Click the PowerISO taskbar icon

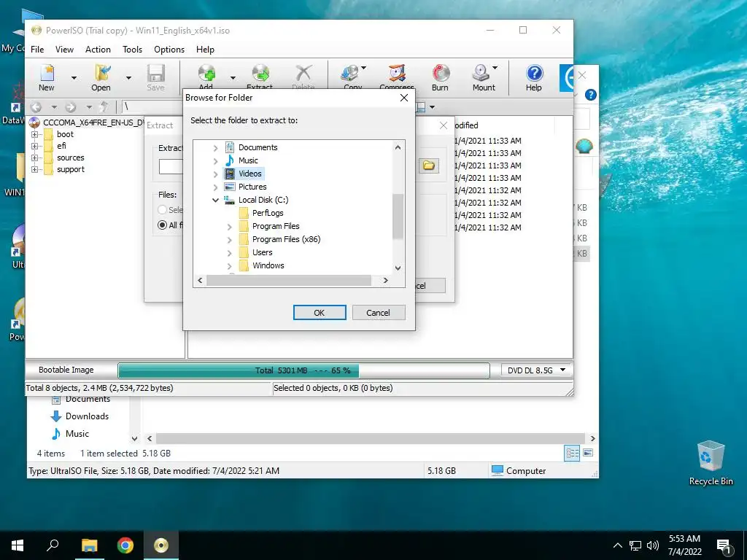pos(161,545)
